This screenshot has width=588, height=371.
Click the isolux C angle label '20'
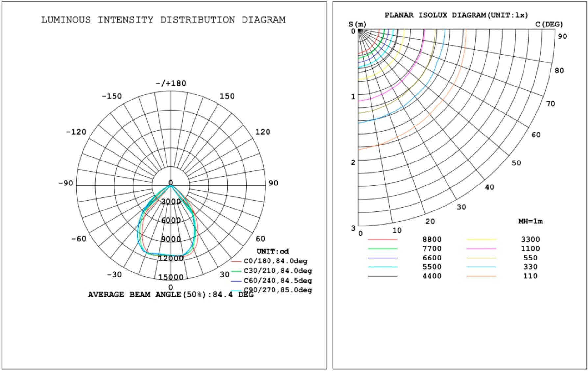[x=430, y=222]
